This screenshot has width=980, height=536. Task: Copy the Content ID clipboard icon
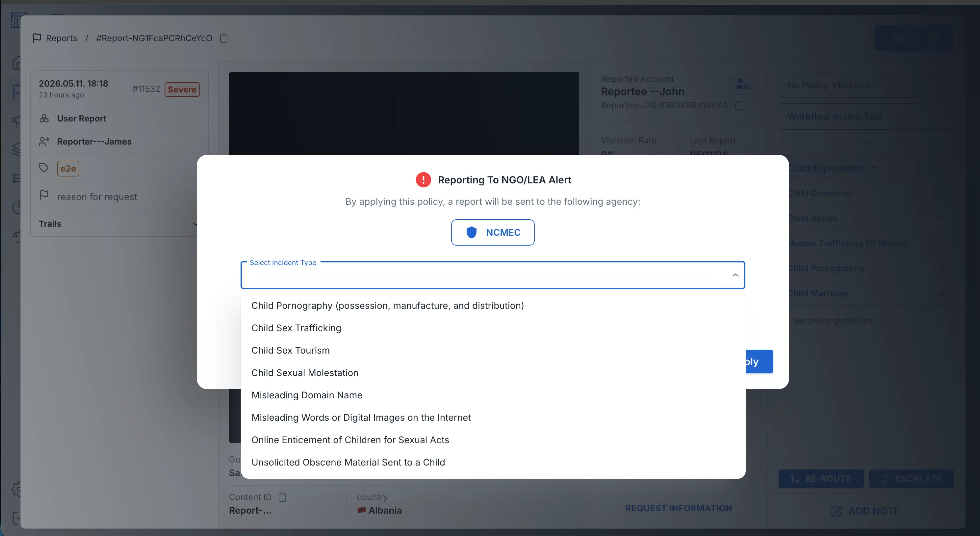pyautogui.click(x=282, y=497)
